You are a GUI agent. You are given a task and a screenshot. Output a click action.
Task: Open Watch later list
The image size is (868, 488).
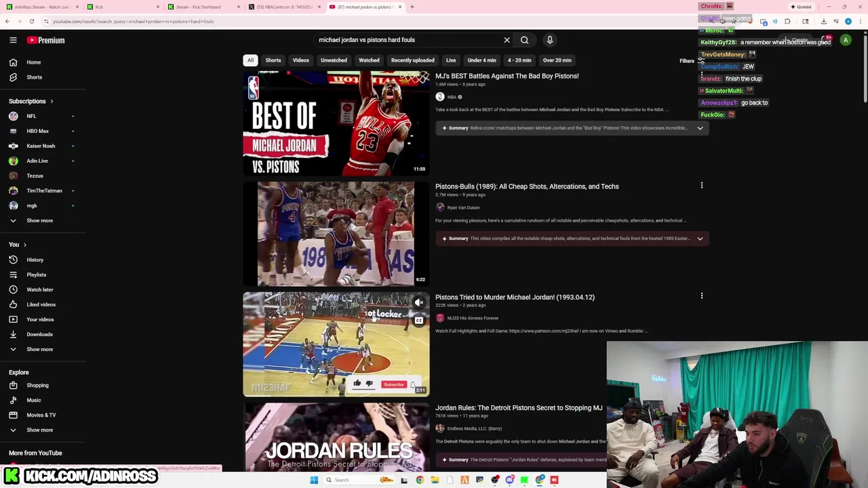[x=43, y=289]
